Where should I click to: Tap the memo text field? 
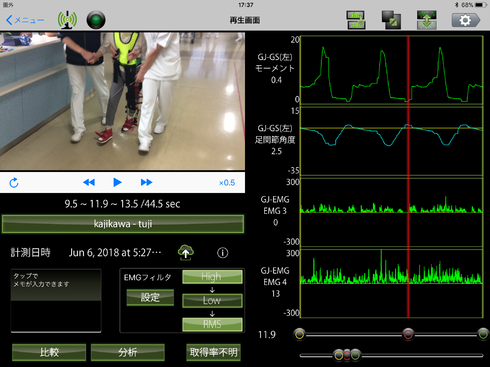(x=56, y=301)
